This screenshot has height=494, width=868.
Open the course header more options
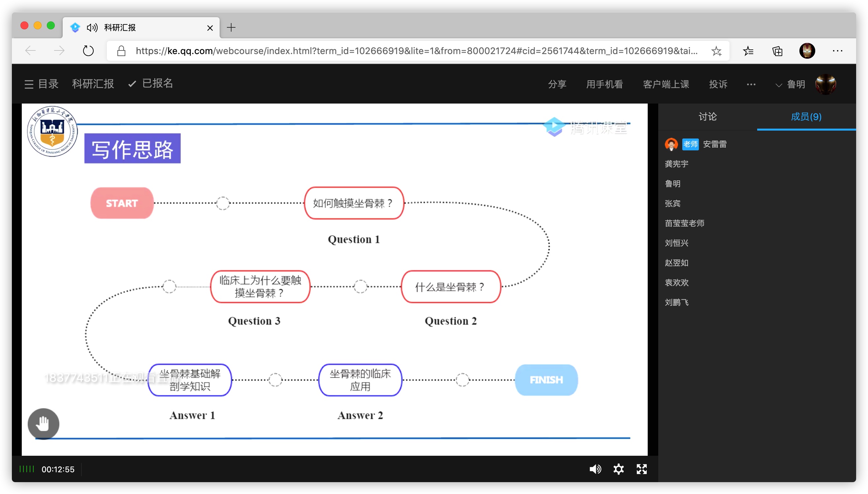[751, 84]
